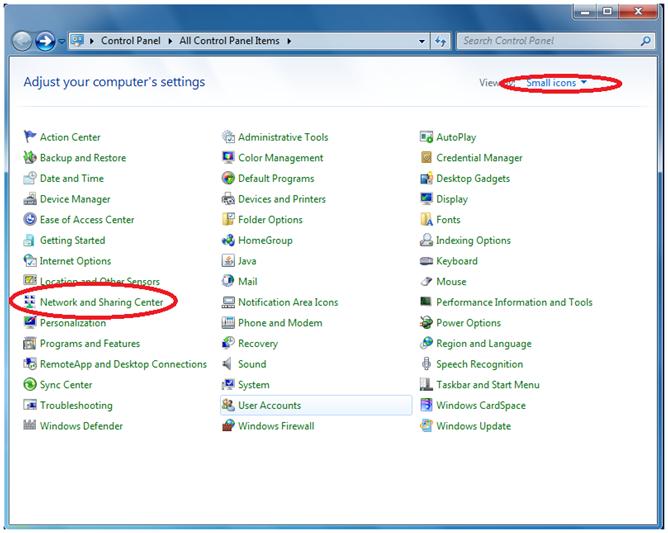Click the Action Center flag icon
This screenshot has width=668, height=533.
(30, 137)
